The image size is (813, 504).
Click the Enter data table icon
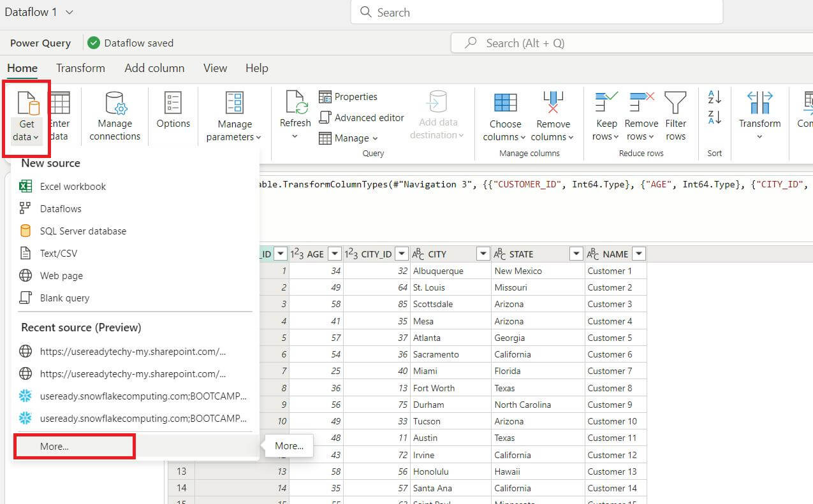pos(60,103)
